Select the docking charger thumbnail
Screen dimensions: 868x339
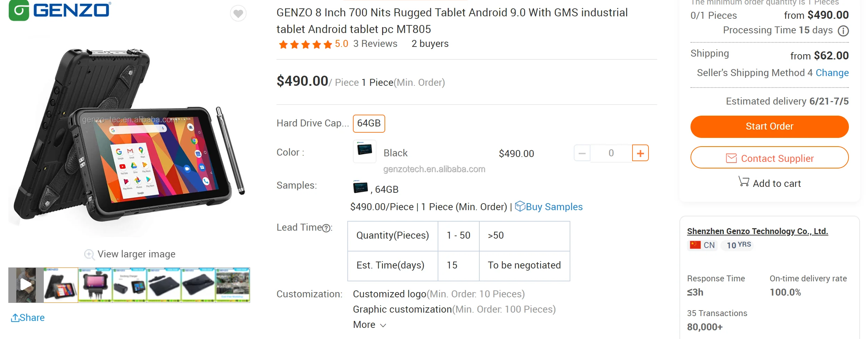coord(130,285)
